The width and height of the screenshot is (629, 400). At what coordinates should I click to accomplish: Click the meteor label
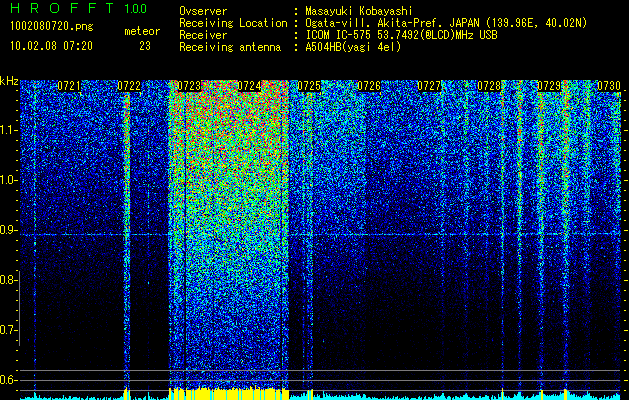pyautogui.click(x=142, y=31)
